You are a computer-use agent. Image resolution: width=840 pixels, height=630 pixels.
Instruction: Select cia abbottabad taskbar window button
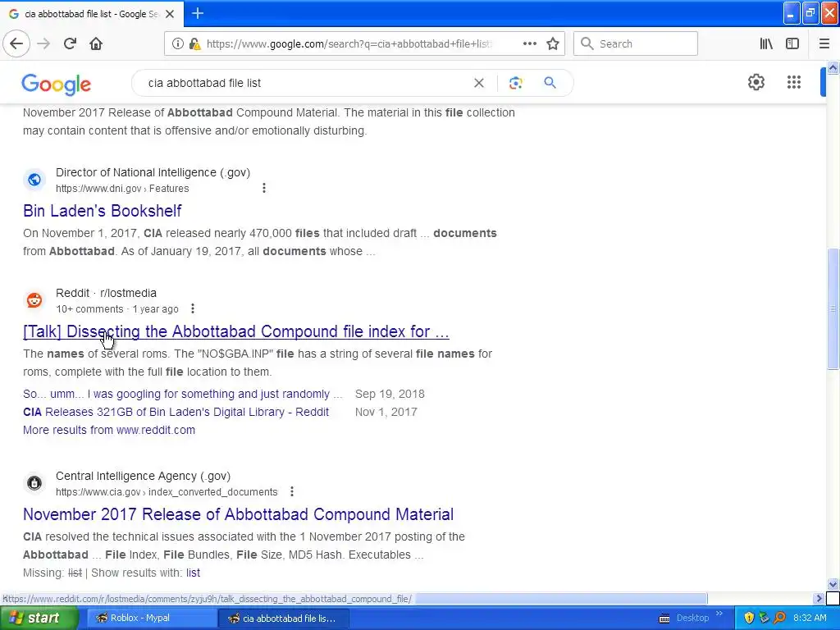pos(284,619)
